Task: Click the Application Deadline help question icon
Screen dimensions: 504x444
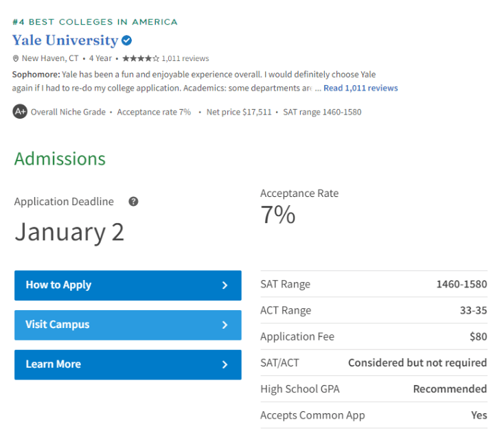Action: pos(133,202)
